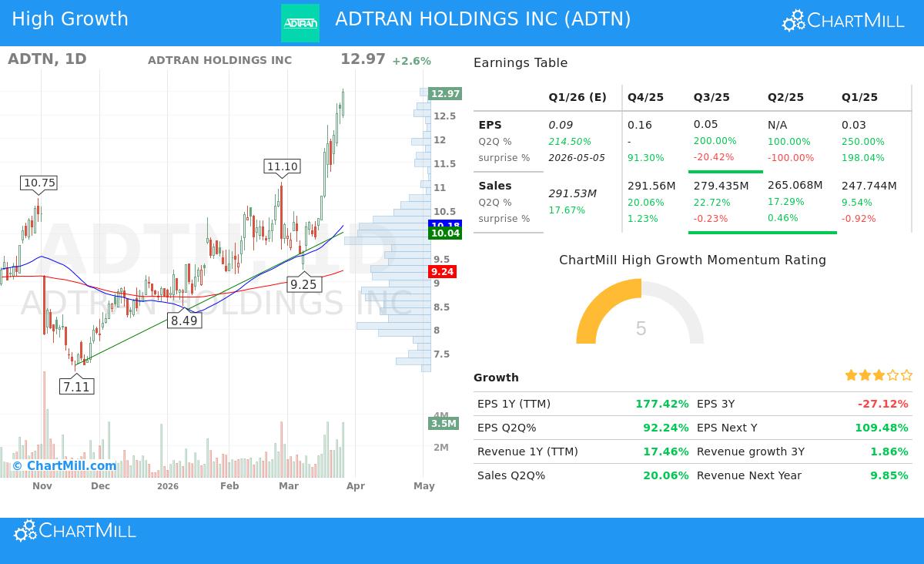
Task: Click the red 9.24 price level marker
Action: [442, 271]
